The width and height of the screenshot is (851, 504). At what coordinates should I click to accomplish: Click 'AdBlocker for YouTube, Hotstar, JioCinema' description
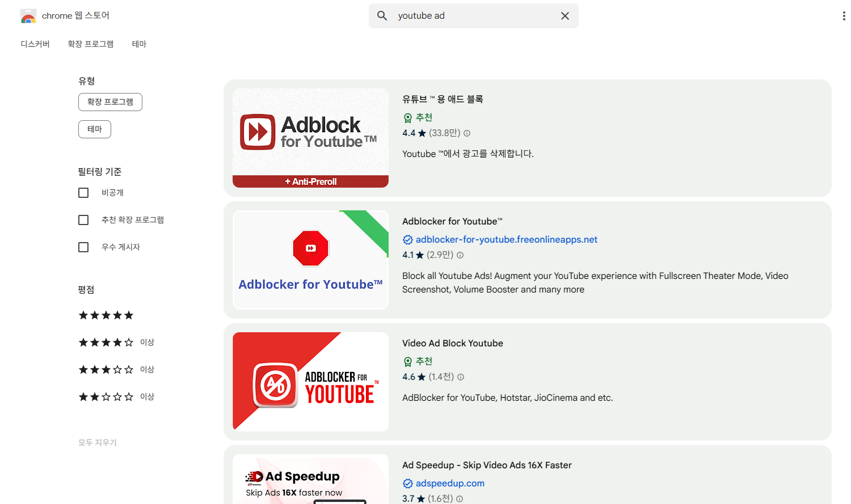pyautogui.click(x=508, y=398)
